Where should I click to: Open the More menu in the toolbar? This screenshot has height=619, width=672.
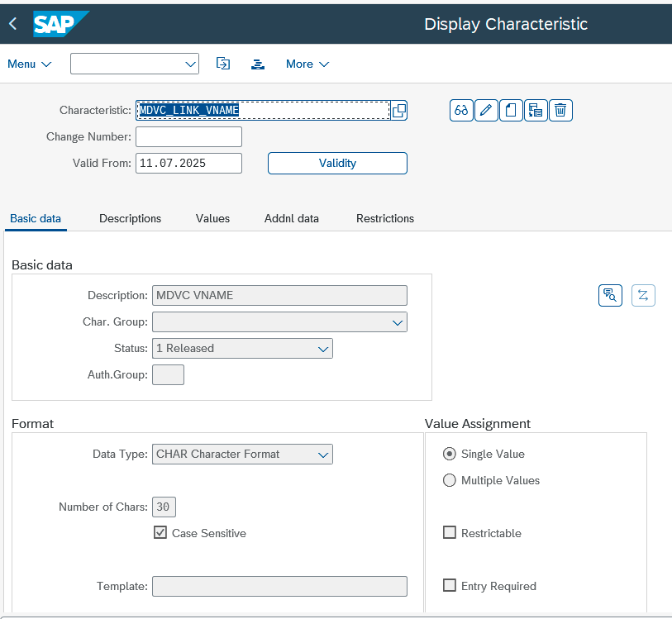[307, 64]
